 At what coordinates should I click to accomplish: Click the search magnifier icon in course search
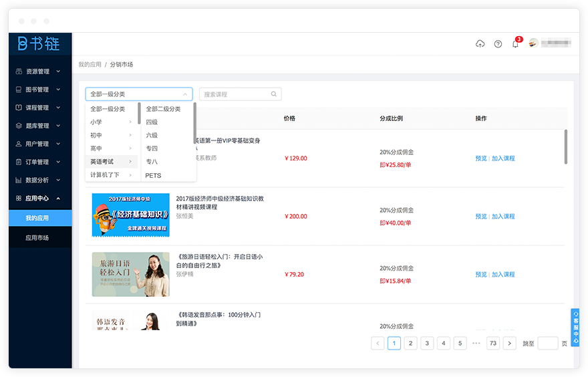click(274, 94)
